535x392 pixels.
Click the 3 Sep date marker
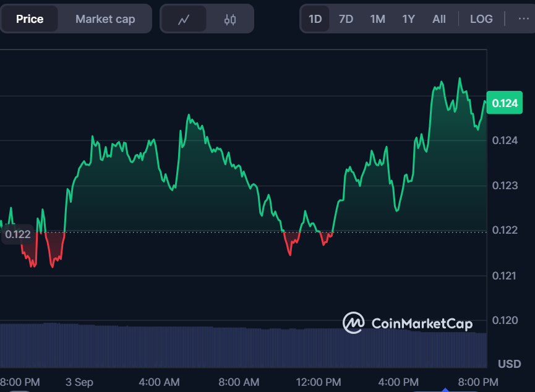coord(79,381)
